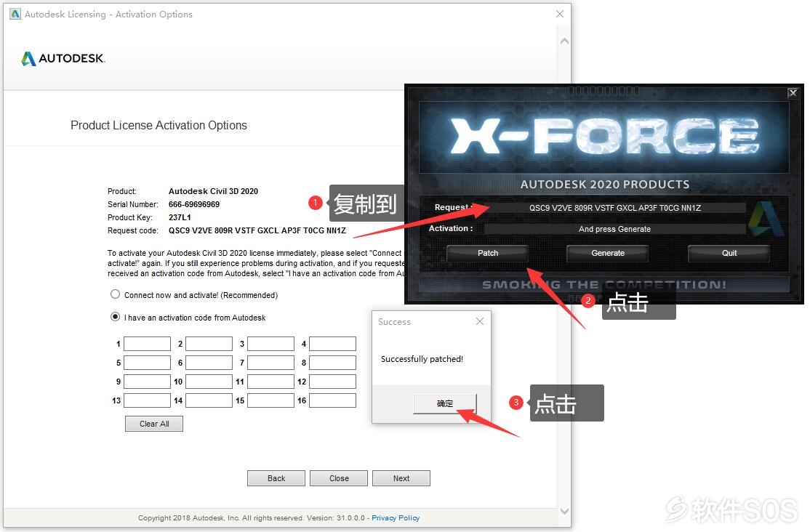Click the Clear All button
This screenshot has height=532, width=810.
154,424
